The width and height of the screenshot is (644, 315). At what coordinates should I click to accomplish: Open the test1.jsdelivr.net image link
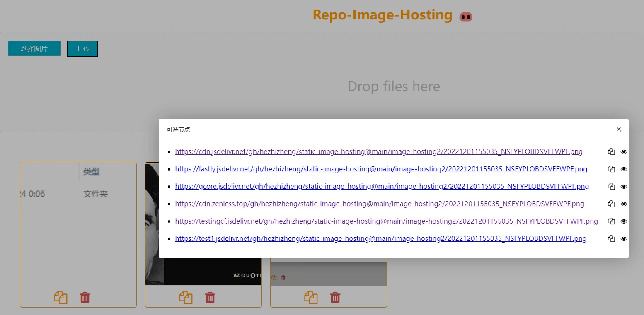click(x=381, y=238)
